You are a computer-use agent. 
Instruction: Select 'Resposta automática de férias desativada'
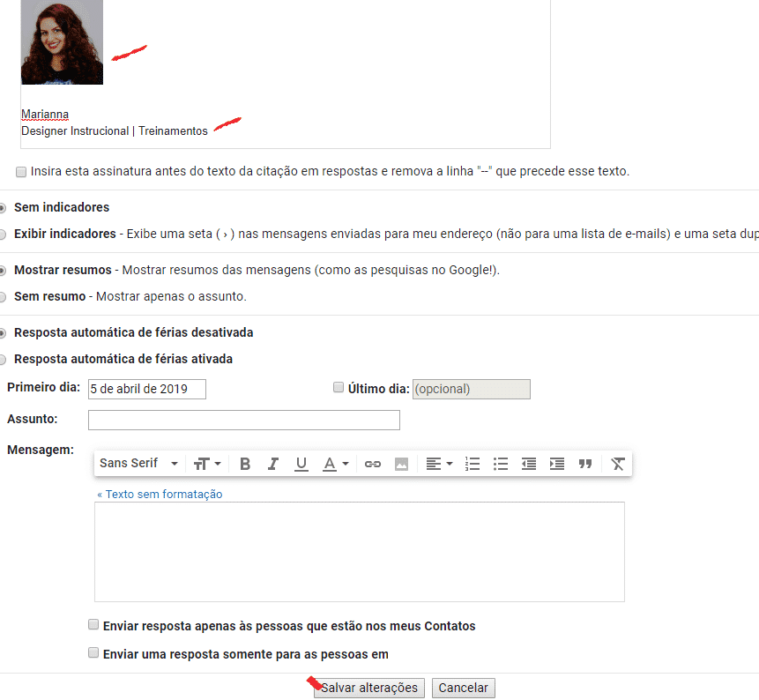coord(2,333)
